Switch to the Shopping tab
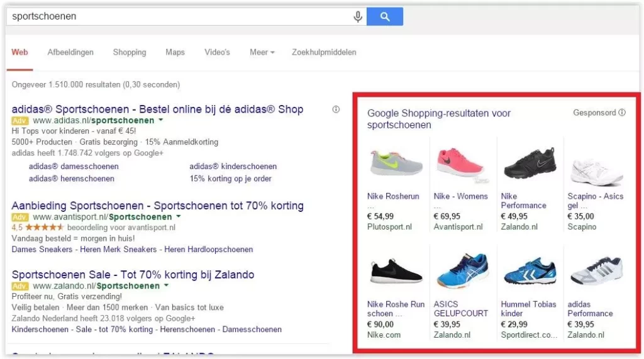The width and height of the screenshot is (644, 359). (130, 52)
